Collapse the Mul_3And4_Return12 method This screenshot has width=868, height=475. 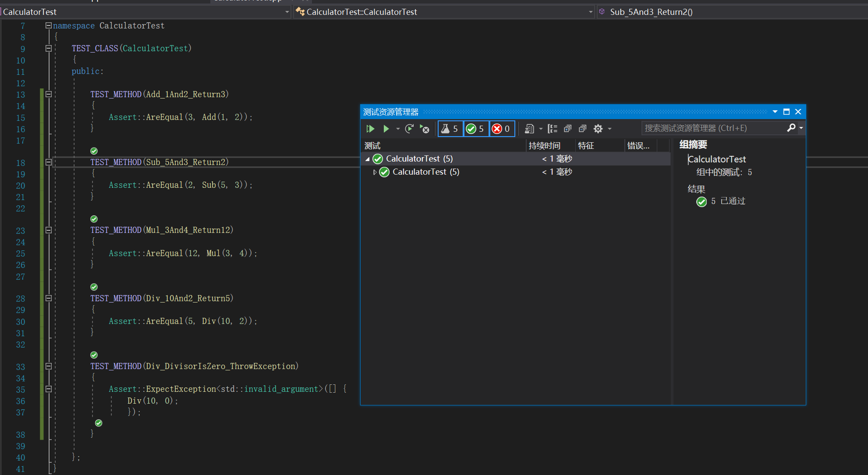49,230
